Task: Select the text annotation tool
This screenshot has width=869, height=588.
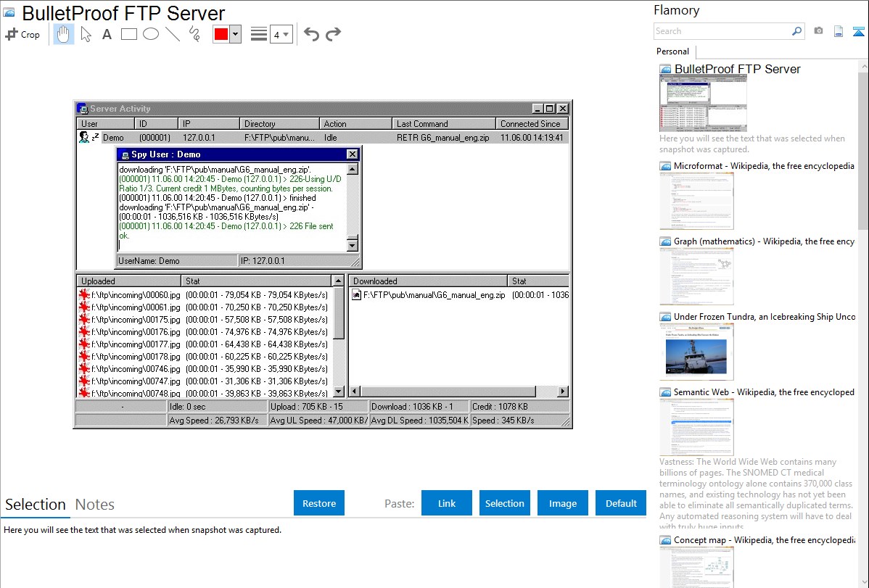Action: click(107, 34)
